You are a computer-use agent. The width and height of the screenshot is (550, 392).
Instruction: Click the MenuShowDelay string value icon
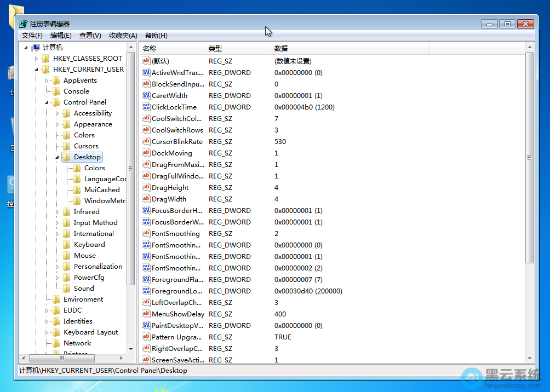(146, 314)
